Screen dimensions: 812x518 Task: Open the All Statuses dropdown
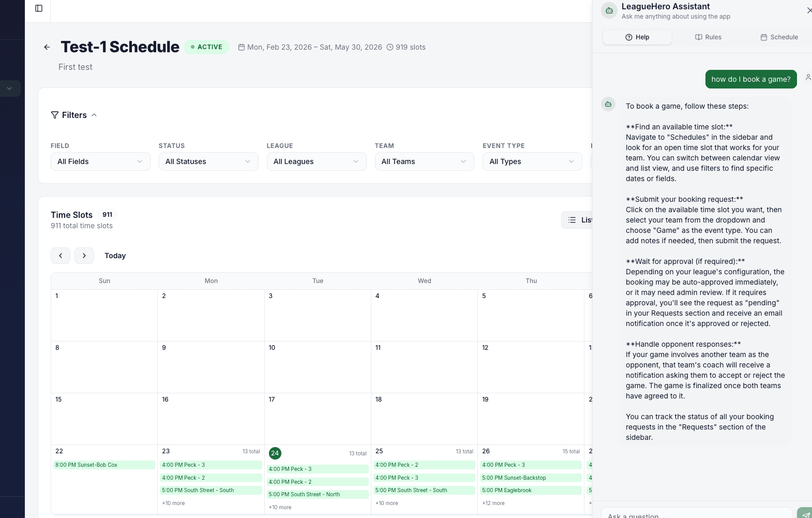coord(208,161)
